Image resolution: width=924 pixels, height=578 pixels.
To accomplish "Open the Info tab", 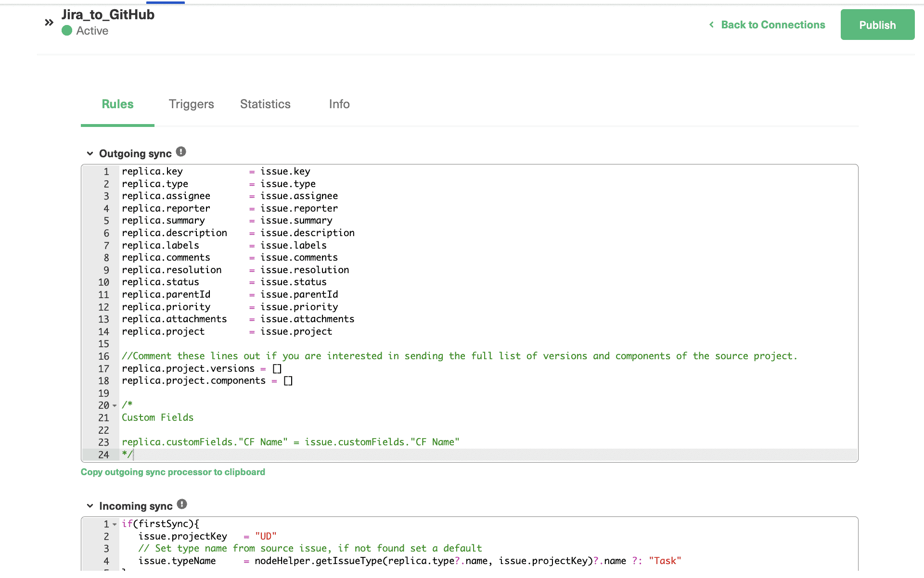I will coord(339,104).
